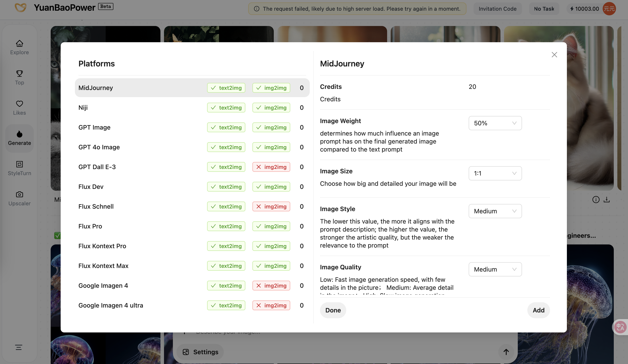This screenshot has height=364, width=628.
Task: Select the Google Imagen 4 ultra platform
Action: (192, 306)
